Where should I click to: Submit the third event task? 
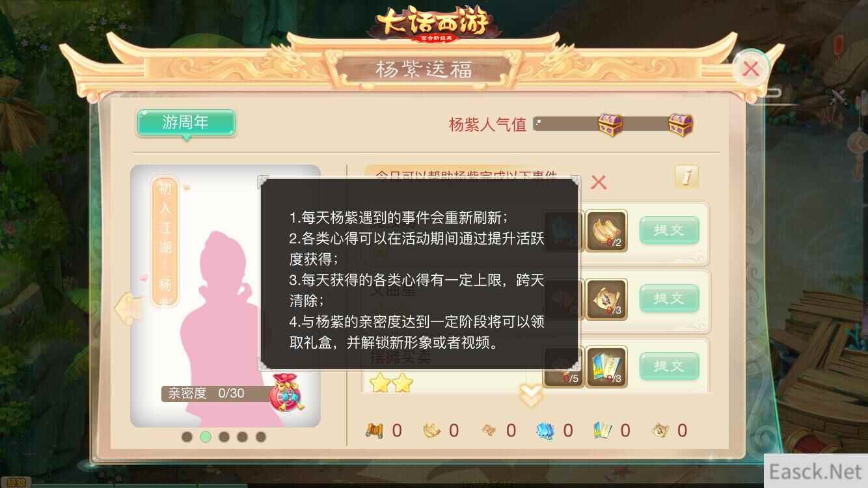pos(669,366)
